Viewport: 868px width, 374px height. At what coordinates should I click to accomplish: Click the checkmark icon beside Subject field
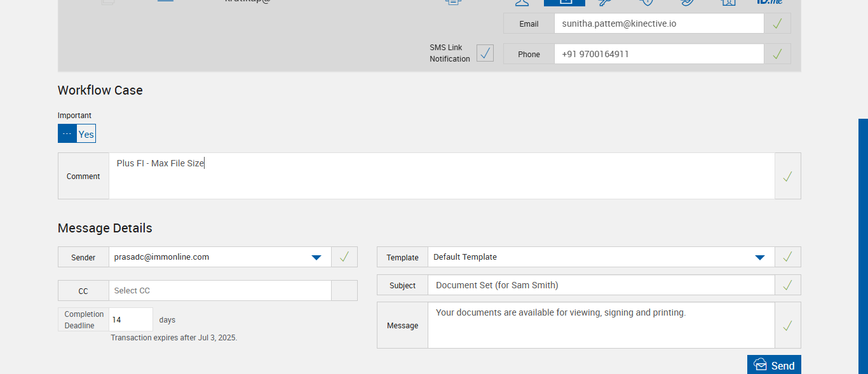pyautogui.click(x=787, y=285)
